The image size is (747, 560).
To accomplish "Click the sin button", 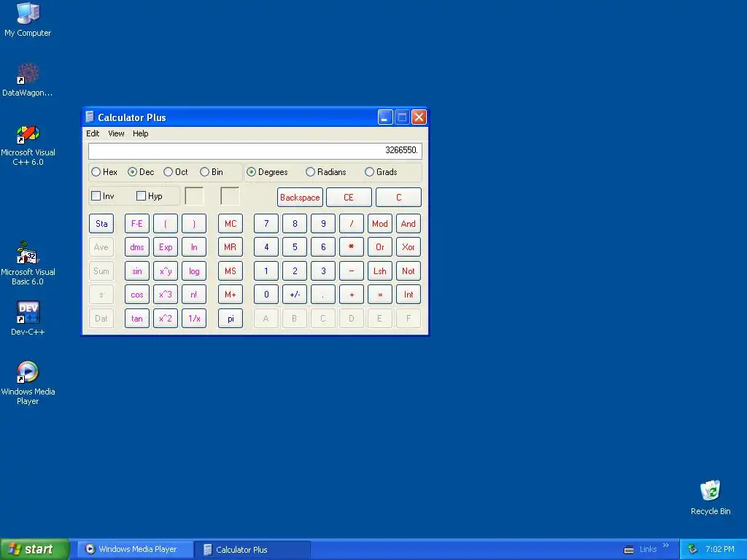I will pos(136,271).
